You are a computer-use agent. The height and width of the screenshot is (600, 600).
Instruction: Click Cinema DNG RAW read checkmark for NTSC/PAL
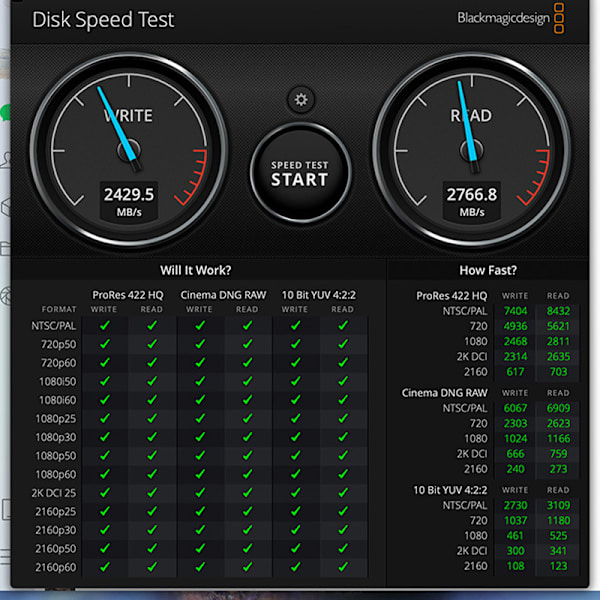pyautogui.click(x=248, y=325)
